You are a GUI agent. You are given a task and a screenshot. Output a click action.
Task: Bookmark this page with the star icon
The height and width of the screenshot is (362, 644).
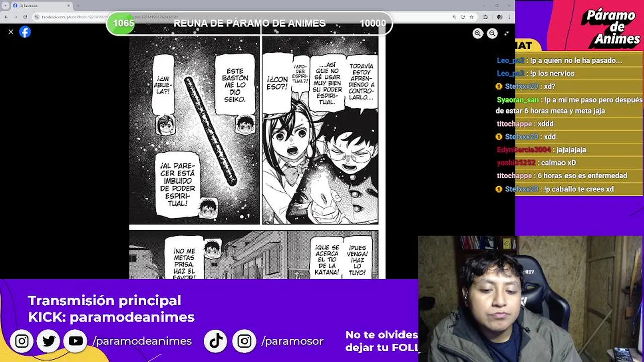pos(471,17)
